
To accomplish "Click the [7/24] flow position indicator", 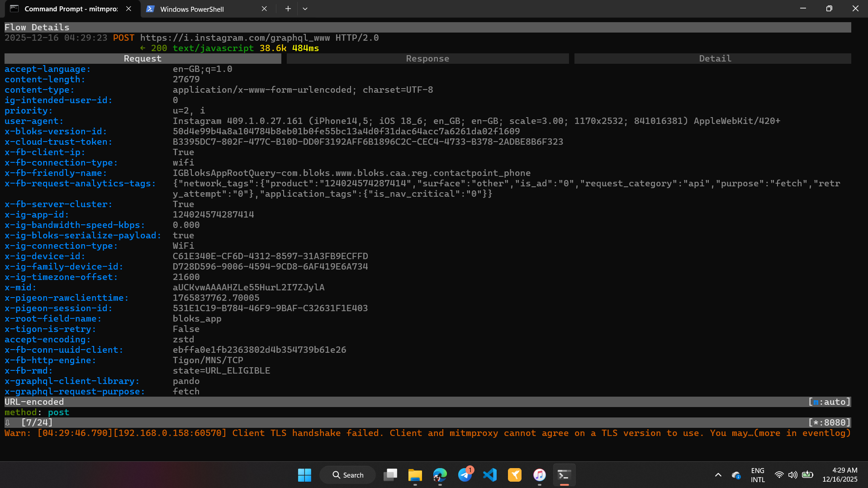I will [x=37, y=423].
